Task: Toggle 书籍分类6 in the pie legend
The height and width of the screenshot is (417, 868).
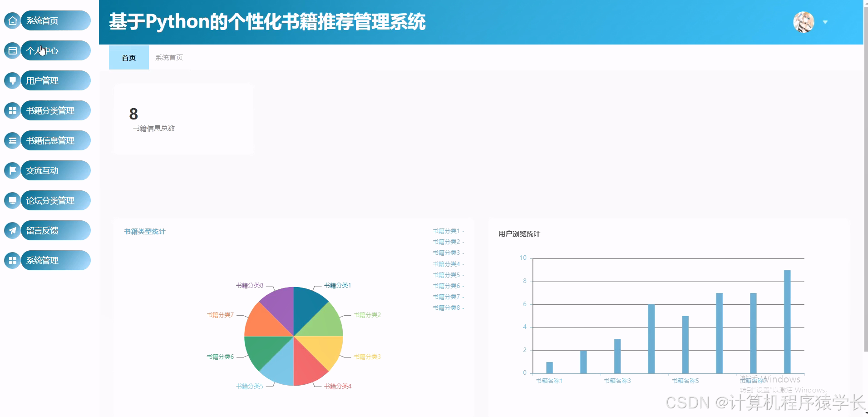Action: coord(448,286)
